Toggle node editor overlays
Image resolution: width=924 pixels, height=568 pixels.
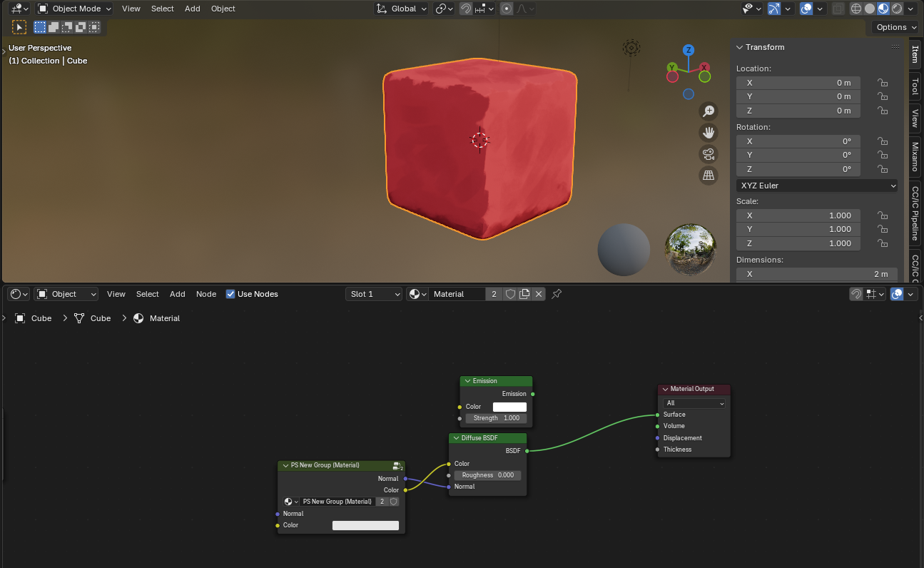(898, 294)
